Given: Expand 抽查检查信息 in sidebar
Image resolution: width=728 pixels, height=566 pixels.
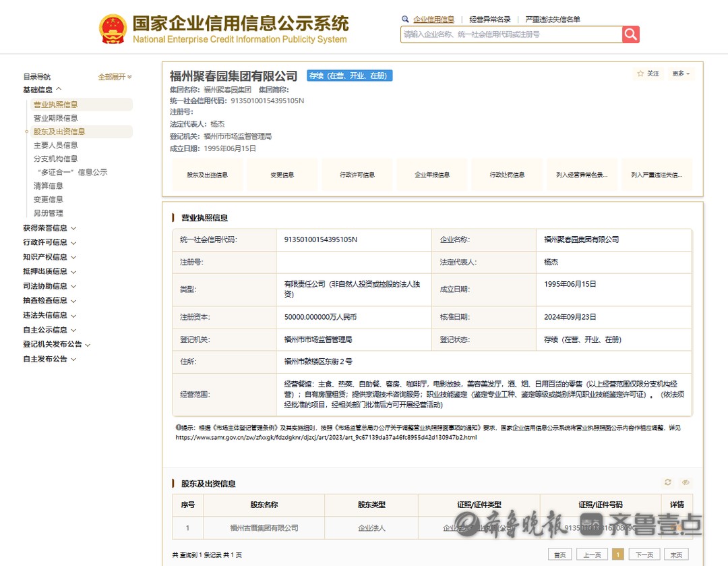Looking at the screenshot, I should point(50,301).
